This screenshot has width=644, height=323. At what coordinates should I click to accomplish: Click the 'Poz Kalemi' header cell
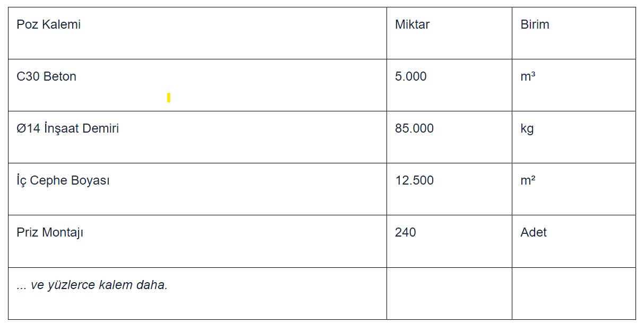(x=49, y=24)
